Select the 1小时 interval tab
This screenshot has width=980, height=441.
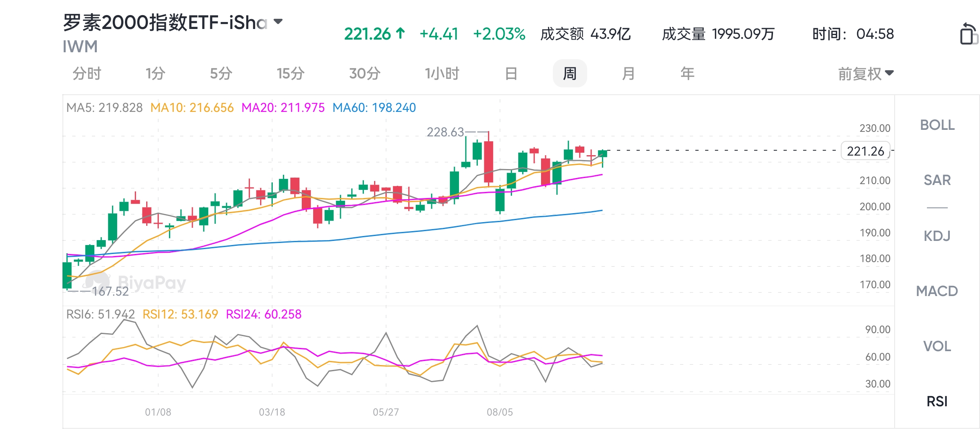(x=442, y=73)
